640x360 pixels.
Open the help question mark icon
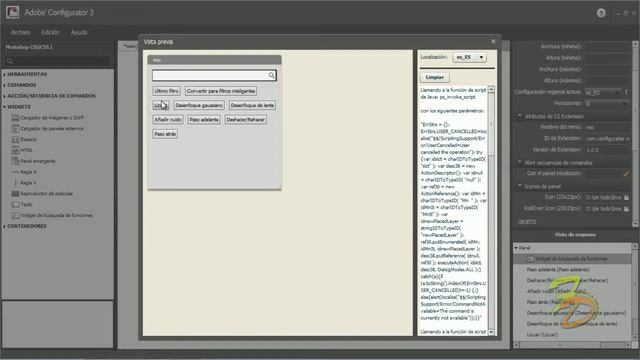[x=601, y=13]
